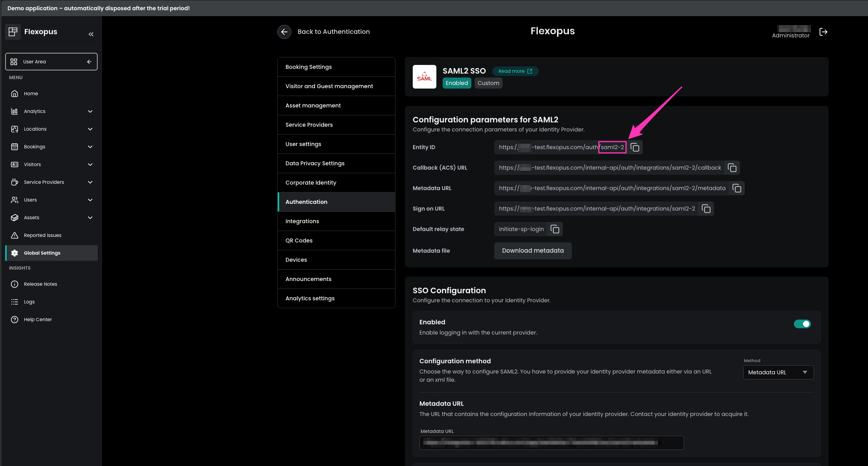Click the Metadata URL parameter value text
The height and width of the screenshot is (466, 868).
[612, 188]
